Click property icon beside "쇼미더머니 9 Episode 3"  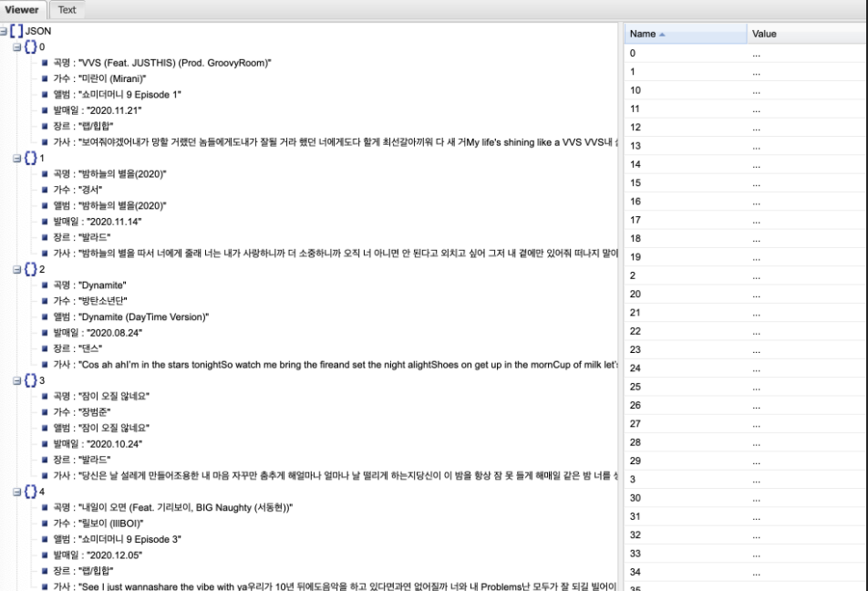point(45,540)
